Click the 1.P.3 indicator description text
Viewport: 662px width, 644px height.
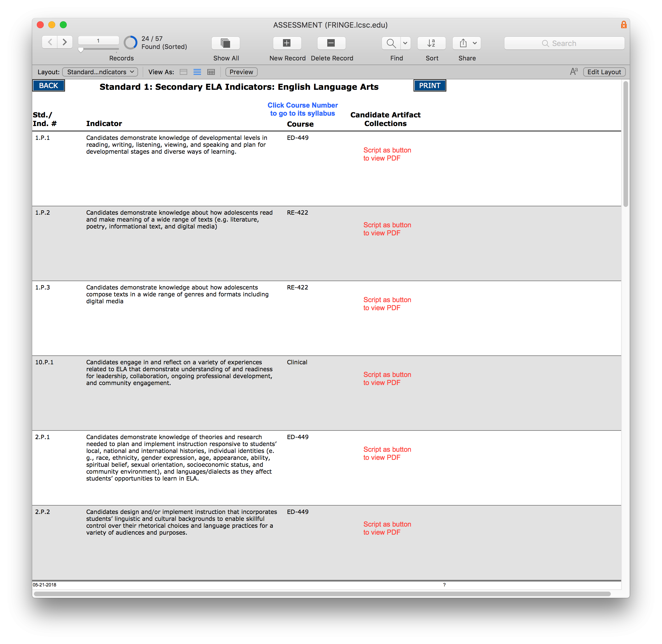177,294
